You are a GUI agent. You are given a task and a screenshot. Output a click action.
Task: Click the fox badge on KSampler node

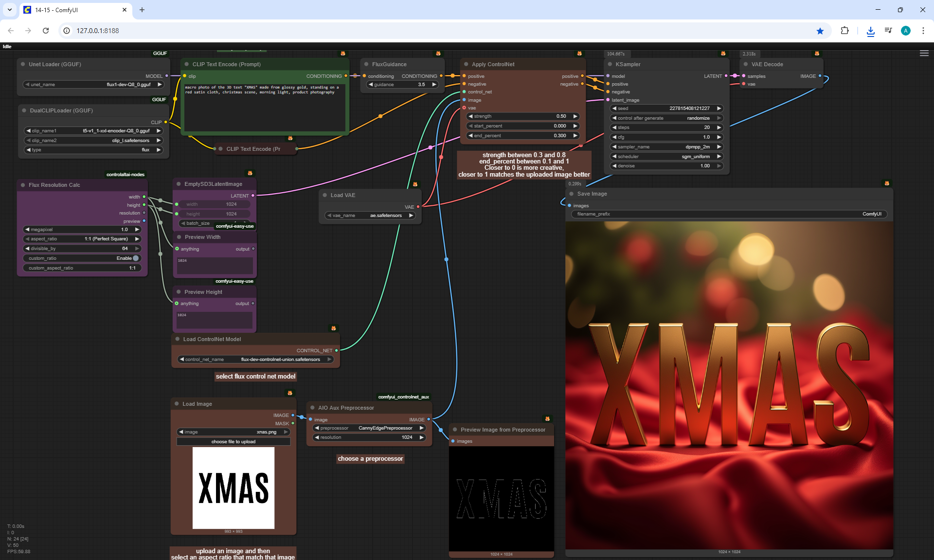723,54
